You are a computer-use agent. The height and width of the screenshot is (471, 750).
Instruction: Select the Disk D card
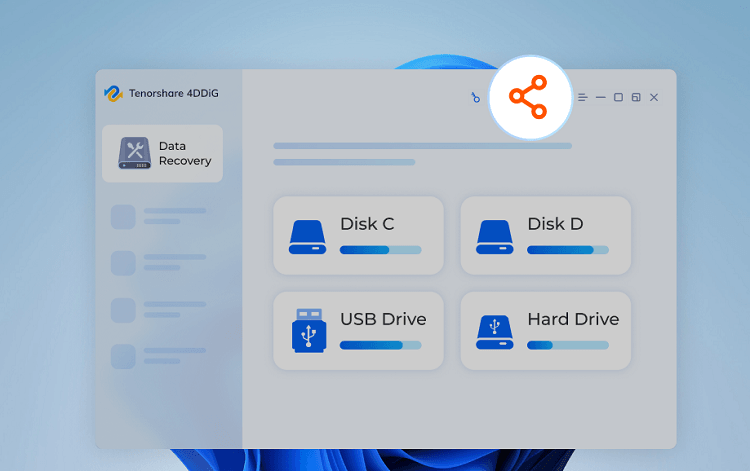546,235
